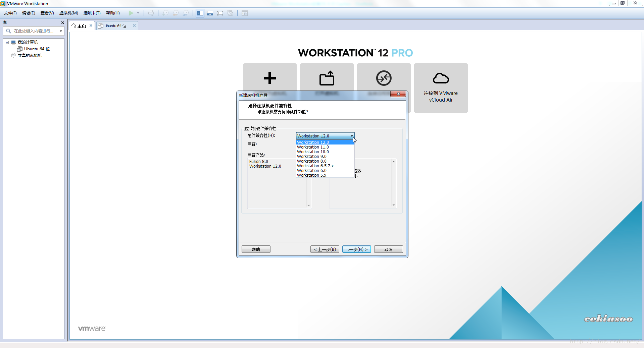Screen dimensions: 644x348
Task: Open the snapshot manager toolbar icon
Action: (186, 13)
